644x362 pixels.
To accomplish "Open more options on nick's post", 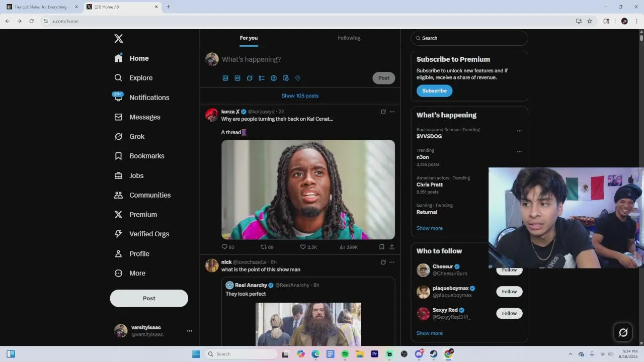I will coord(392,262).
